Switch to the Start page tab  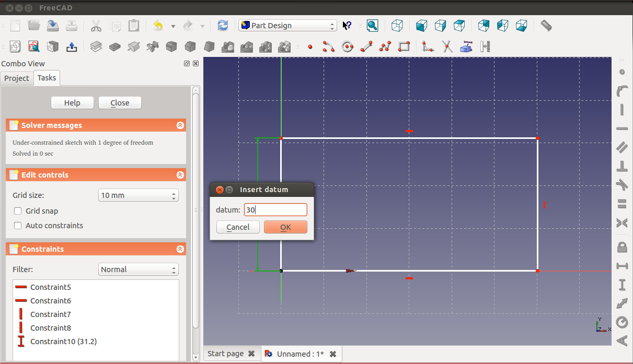point(225,354)
